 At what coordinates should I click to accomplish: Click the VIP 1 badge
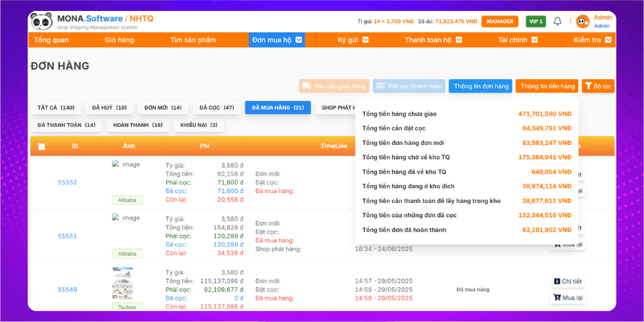click(536, 21)
